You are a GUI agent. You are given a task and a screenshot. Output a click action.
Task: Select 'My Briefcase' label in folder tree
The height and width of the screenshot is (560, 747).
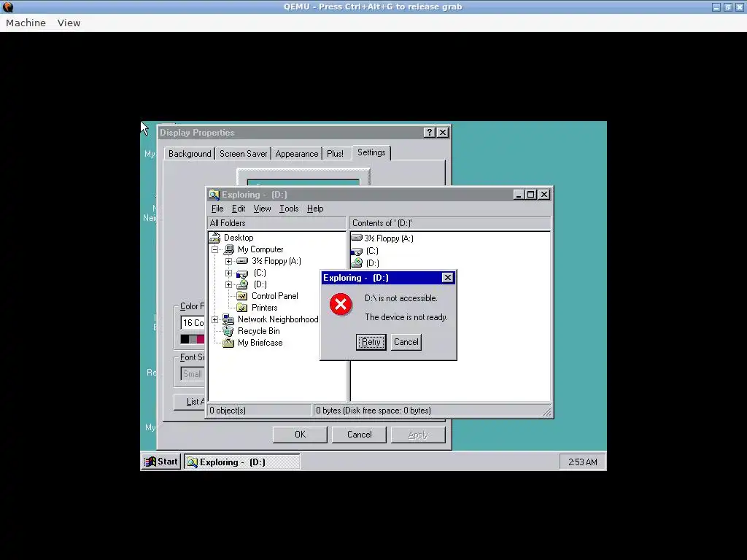[x=260, y=343]
